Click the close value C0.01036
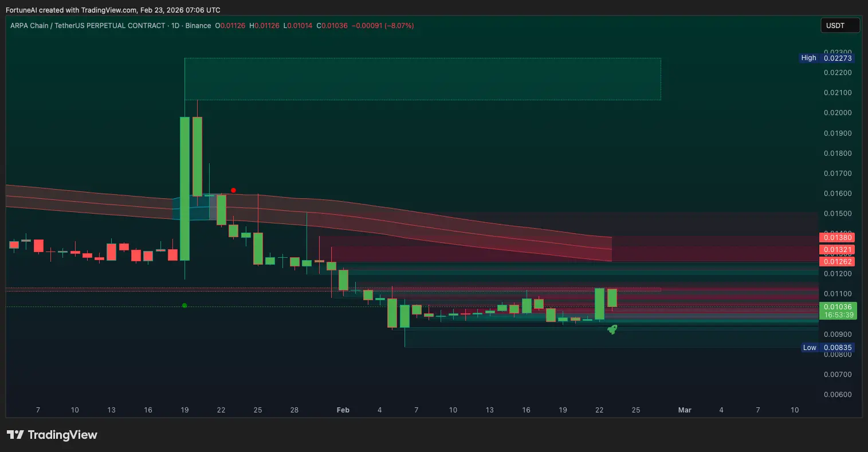This screenshot has width=868, height=452. pos(332,26)
